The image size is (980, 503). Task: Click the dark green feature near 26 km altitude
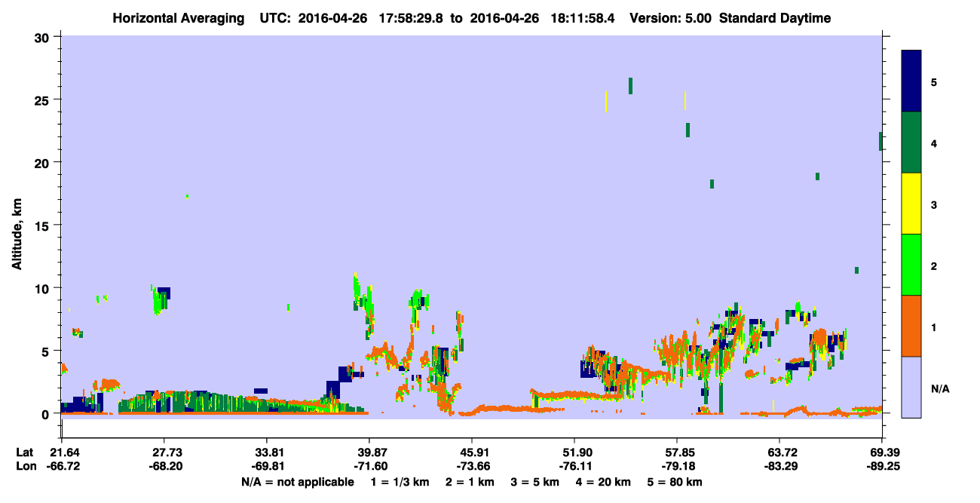630,86
